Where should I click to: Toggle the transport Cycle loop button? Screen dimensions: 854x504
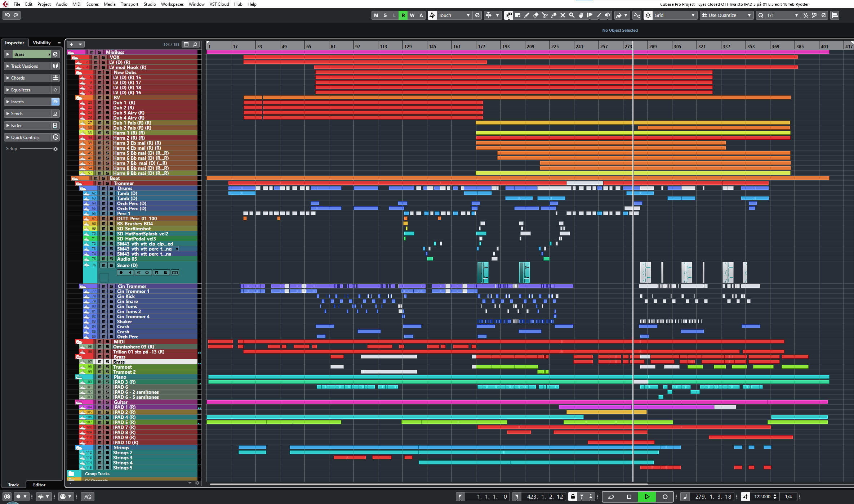tap(611, 497)
